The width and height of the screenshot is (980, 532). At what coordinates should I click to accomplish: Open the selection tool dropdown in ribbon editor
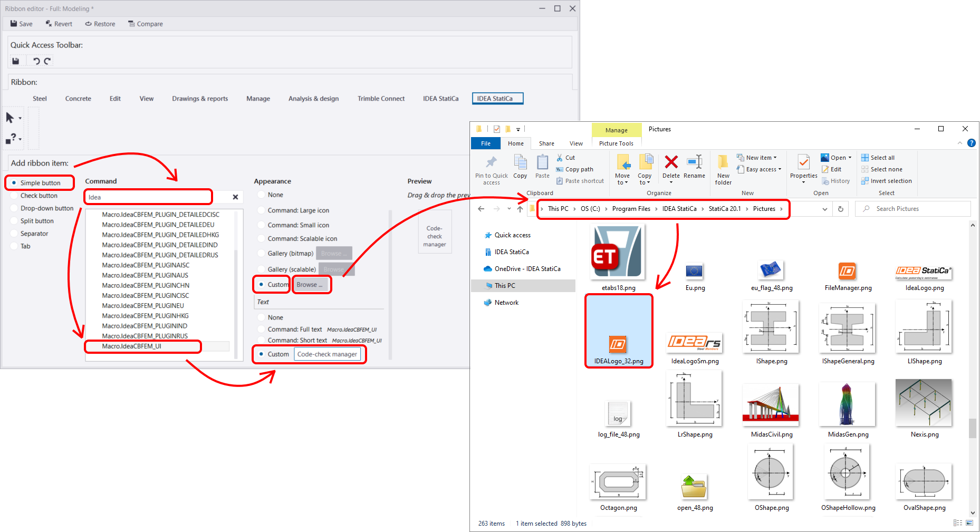20,118
